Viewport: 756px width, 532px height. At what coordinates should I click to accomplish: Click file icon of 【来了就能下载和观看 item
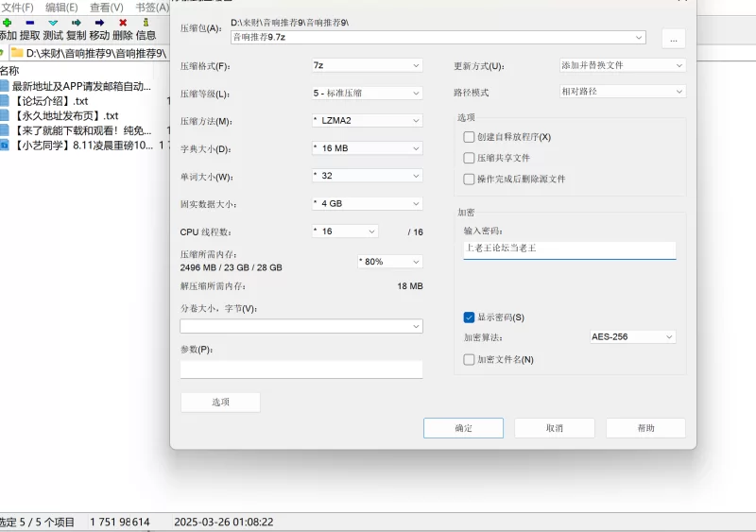[5, 130]
